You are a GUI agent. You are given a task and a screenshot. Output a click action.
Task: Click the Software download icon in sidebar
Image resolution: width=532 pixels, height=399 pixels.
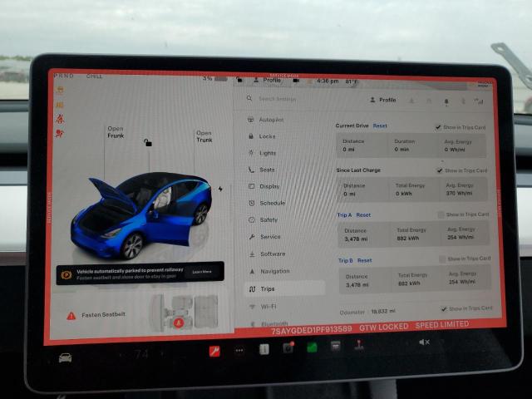tap(252, 254)
